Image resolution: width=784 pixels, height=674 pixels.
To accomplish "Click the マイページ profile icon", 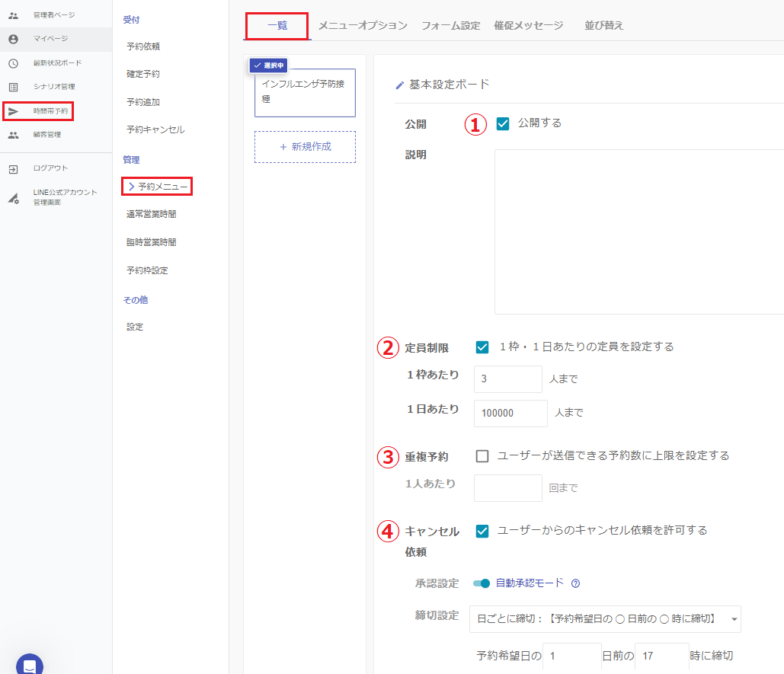I will pyautogui.click(x=13, y=39).
